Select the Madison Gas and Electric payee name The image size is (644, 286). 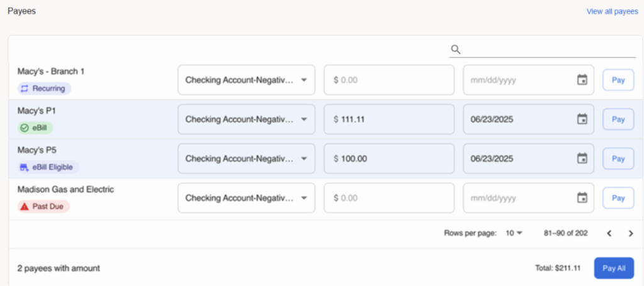point(65,190)
